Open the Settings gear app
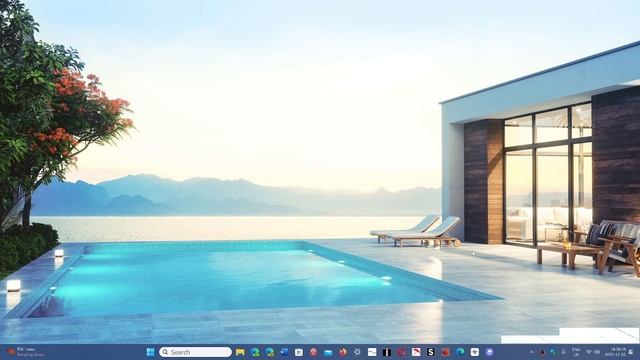The height and width of the screenshot is (360, 640). [357, 352]
